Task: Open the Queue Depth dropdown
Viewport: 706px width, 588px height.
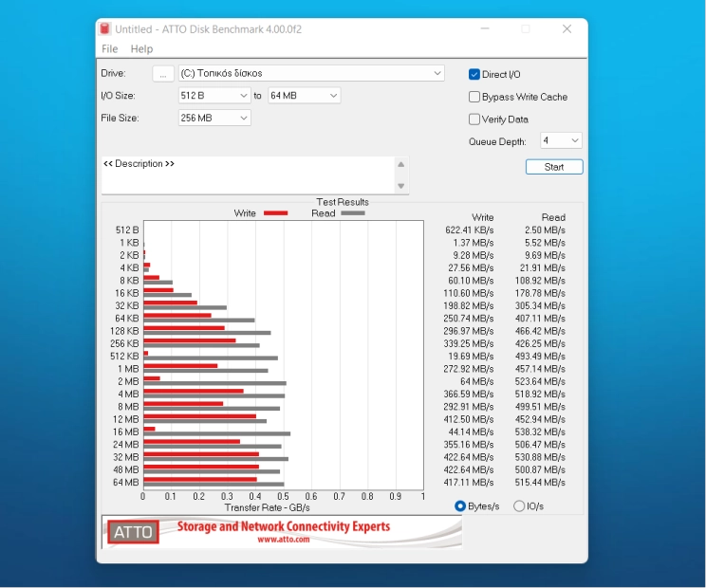Action: (x=561, y=140)
